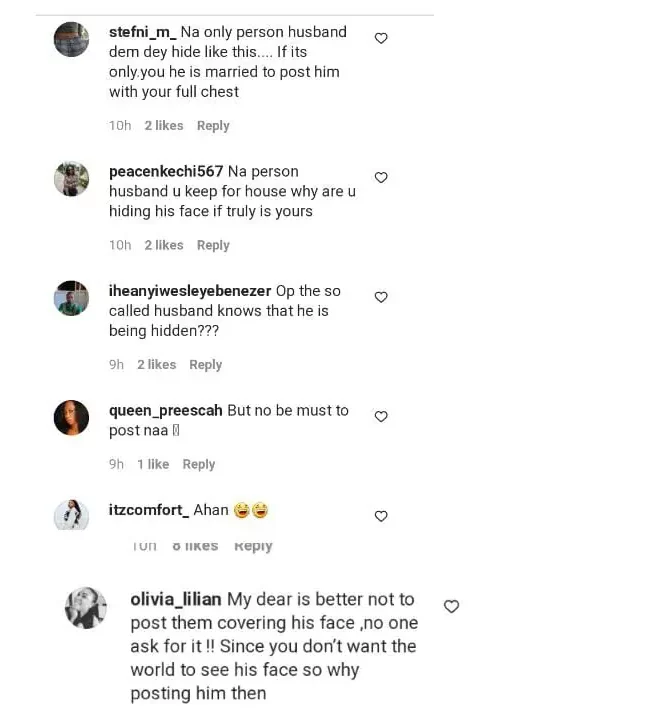Open olivia_lilian avatar
The height and width of the screenshot is (720, 660).
point(86,608)
